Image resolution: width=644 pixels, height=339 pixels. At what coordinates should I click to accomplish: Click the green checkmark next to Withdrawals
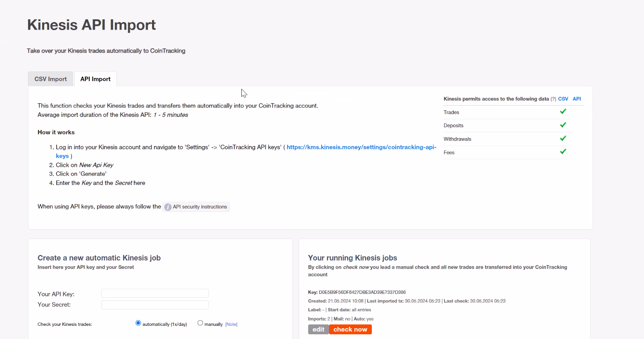(x=563, y=139)
